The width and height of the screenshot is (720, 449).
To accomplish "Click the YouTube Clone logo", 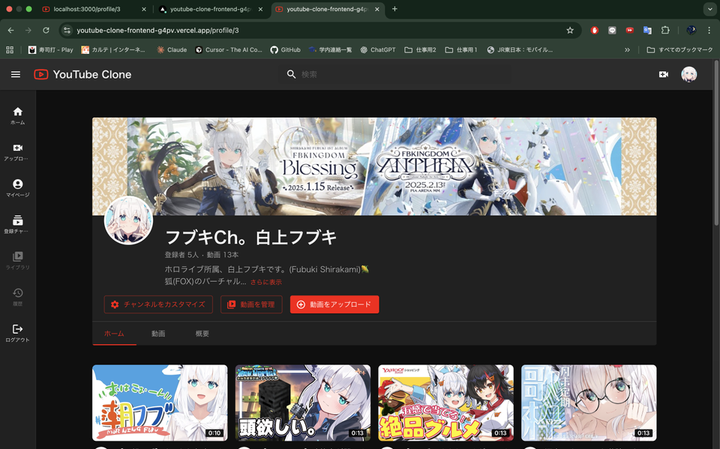I will 83,74.
